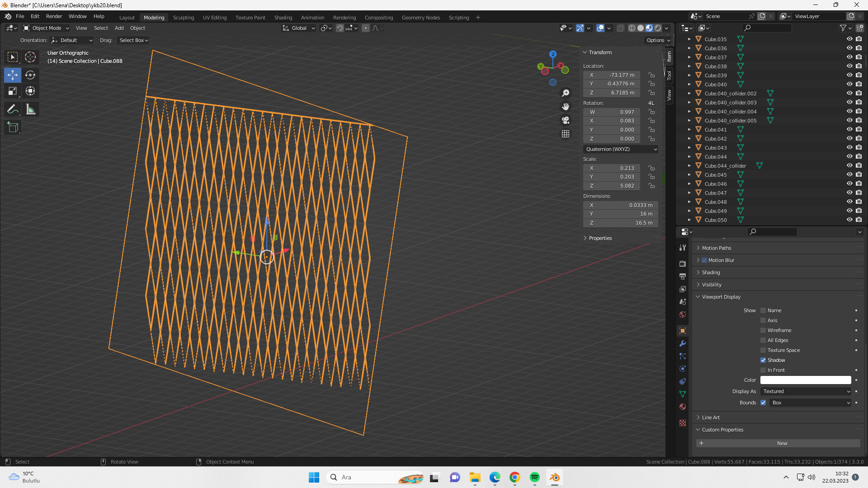Uncheck the Shadow option

[x=763, y=360]
